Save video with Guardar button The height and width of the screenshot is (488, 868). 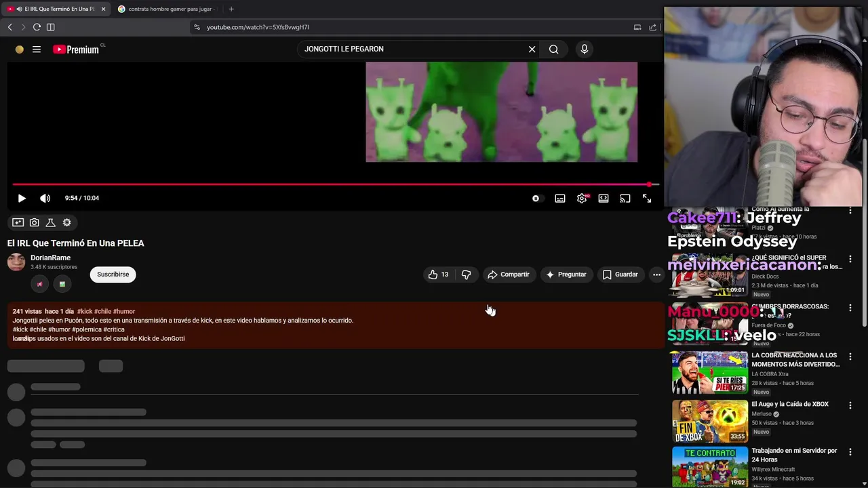(x=620, y=274)
